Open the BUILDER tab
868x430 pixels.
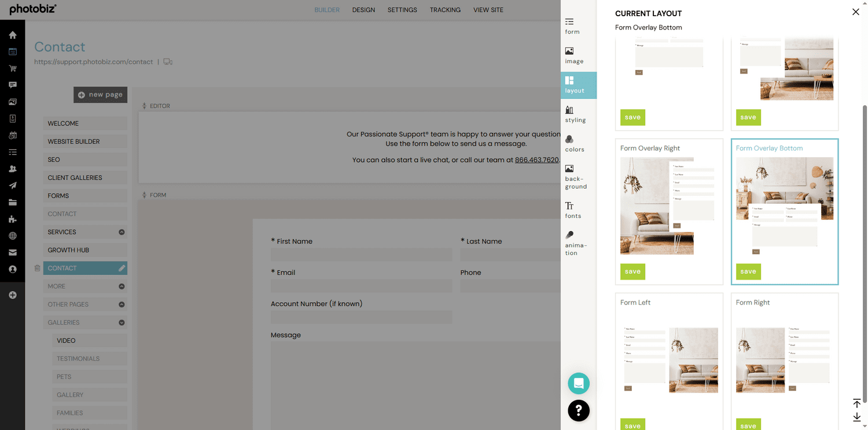tap(327, 10)
